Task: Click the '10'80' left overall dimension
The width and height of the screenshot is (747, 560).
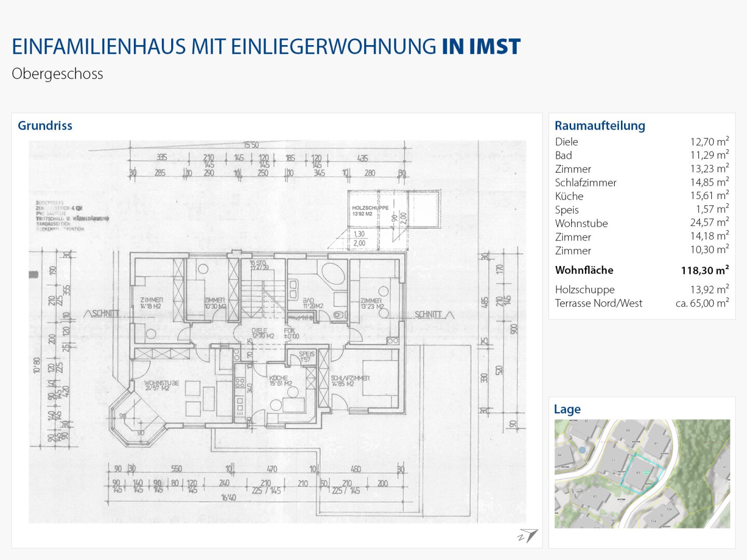Action: [x=37, y=366]
